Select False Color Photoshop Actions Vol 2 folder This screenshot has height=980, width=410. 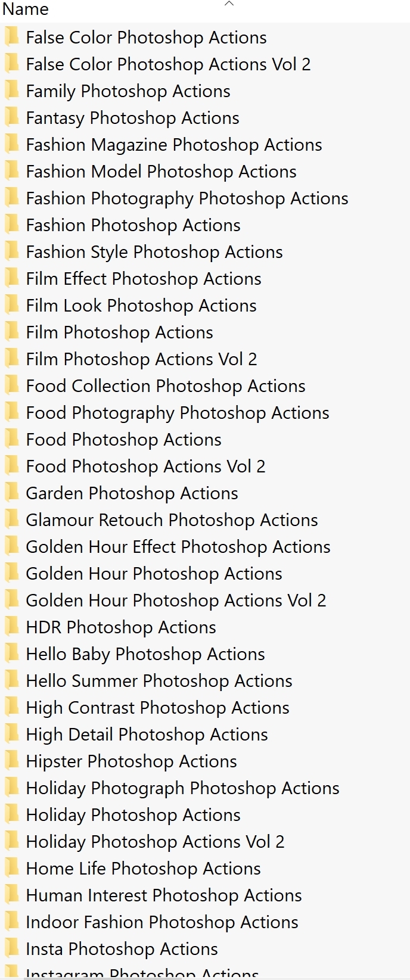[x=168, y=64]
